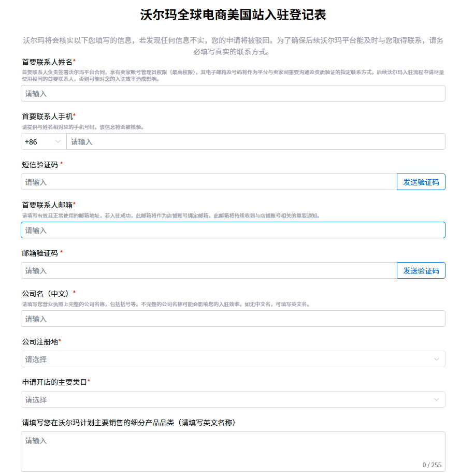Expand the 申请开店的主要类目 dropdown

click(x=233, y=399)
